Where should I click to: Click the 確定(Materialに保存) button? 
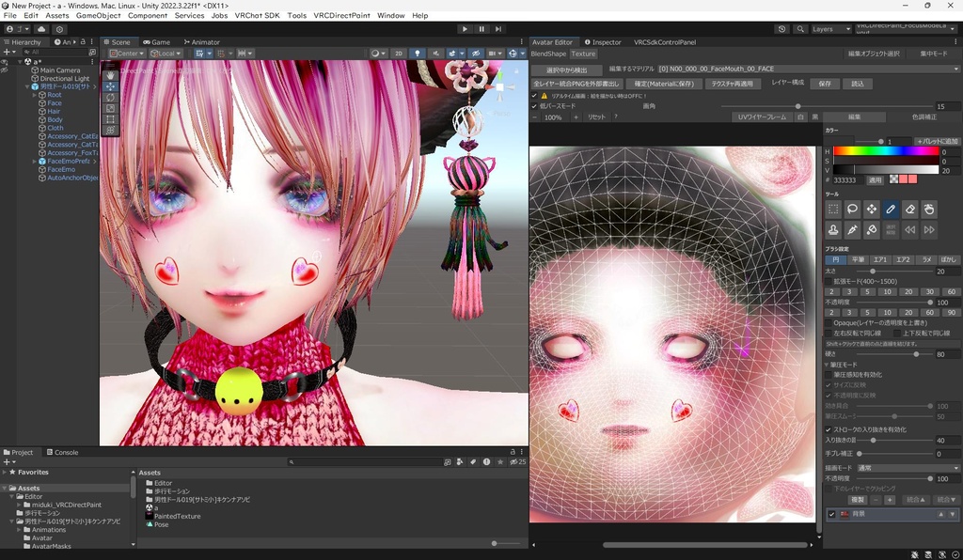click(664, 84)
